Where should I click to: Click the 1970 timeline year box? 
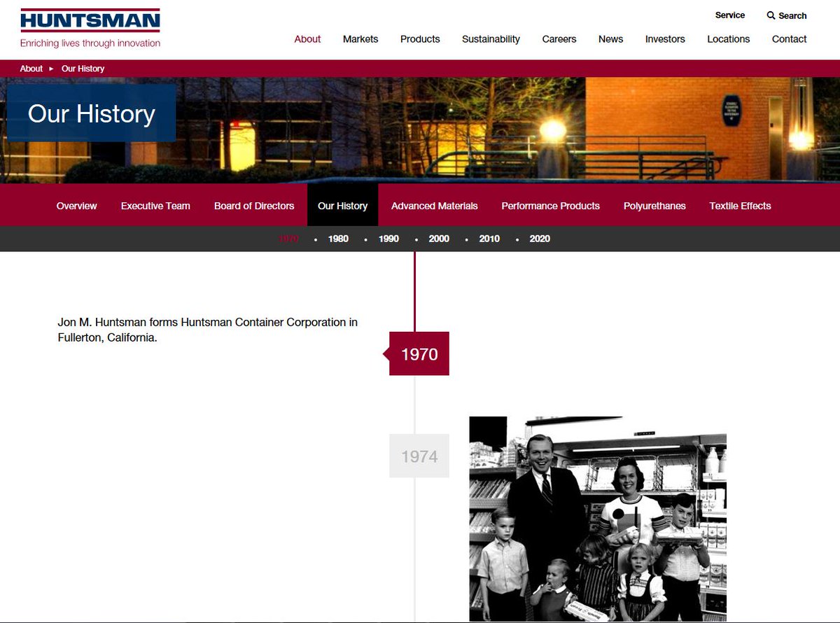click(419, 353)
